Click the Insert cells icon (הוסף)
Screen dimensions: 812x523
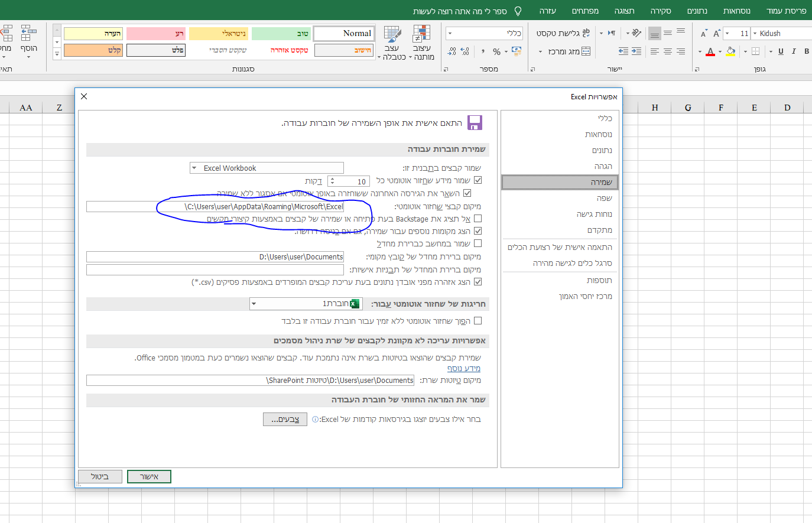point(28,42)
